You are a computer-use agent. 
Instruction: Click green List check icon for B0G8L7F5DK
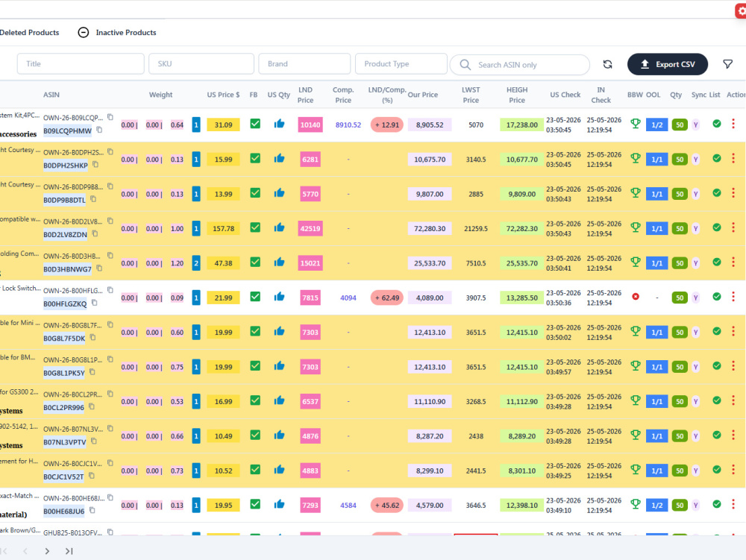point(716,331)
